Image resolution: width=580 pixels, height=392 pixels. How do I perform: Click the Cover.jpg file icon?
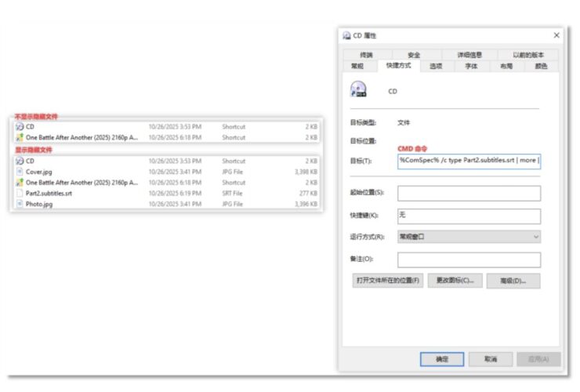click(x=20, y=171)
